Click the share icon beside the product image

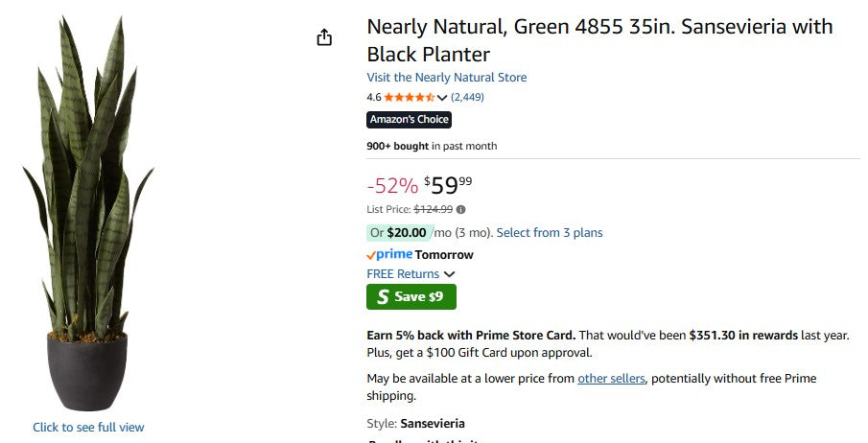coord(324,37)
